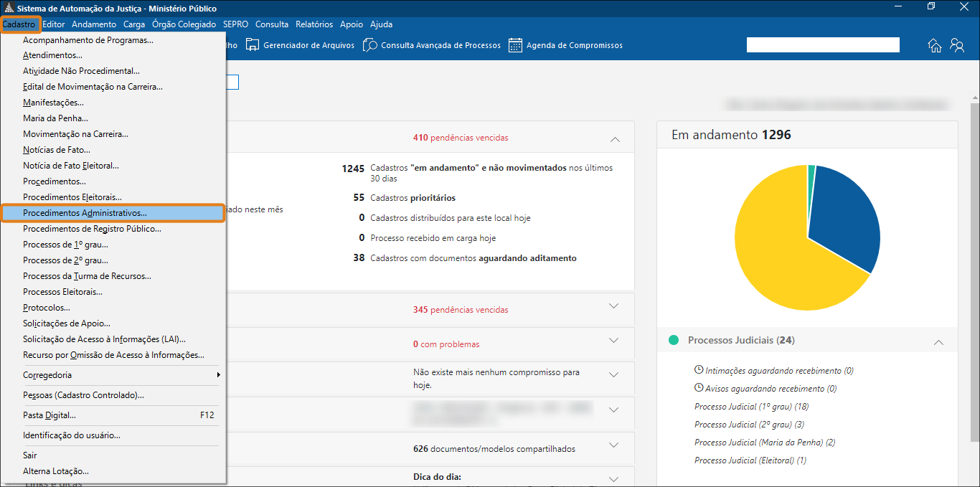Click the 55 Cadastros prioritários line
This screenshot has width=980, height=487.
tap(404, 198)
